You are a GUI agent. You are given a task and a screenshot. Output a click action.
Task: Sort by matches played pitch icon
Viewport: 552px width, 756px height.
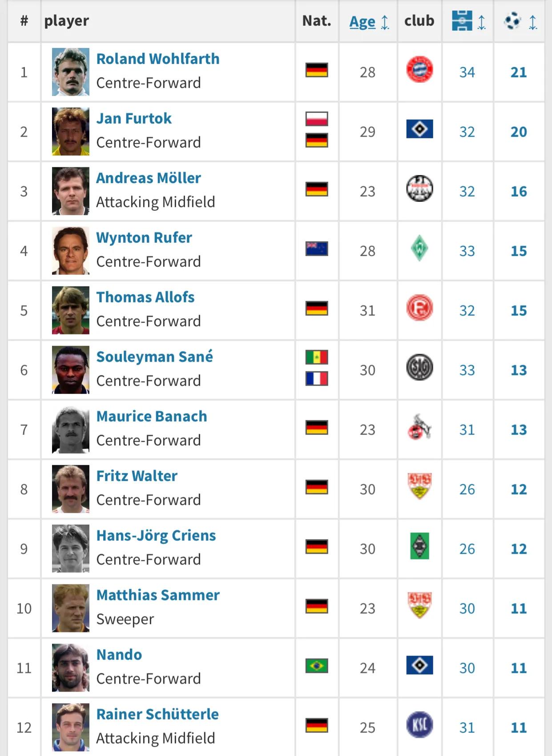(x=462, y=21)
